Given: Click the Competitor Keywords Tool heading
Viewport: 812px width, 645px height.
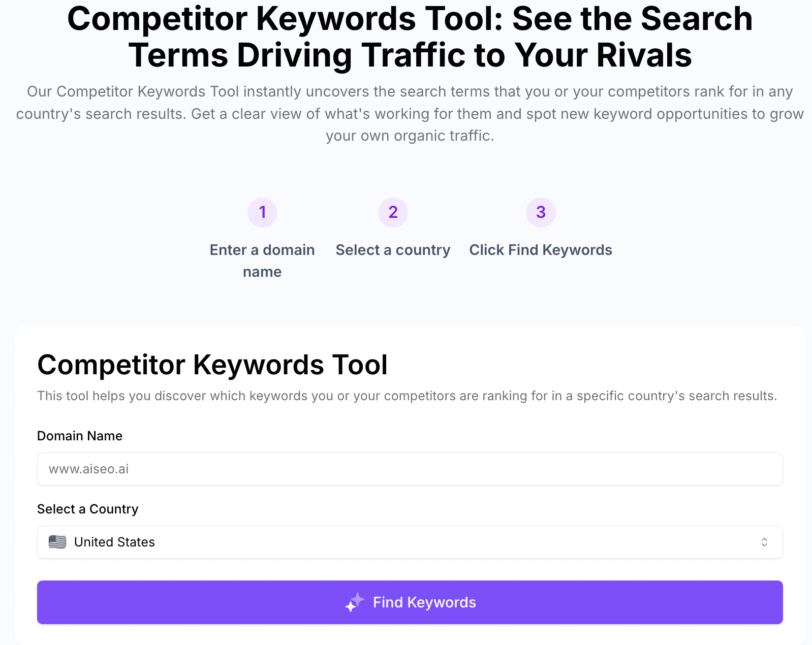Looking at the screenshot, I should point(212,364).
